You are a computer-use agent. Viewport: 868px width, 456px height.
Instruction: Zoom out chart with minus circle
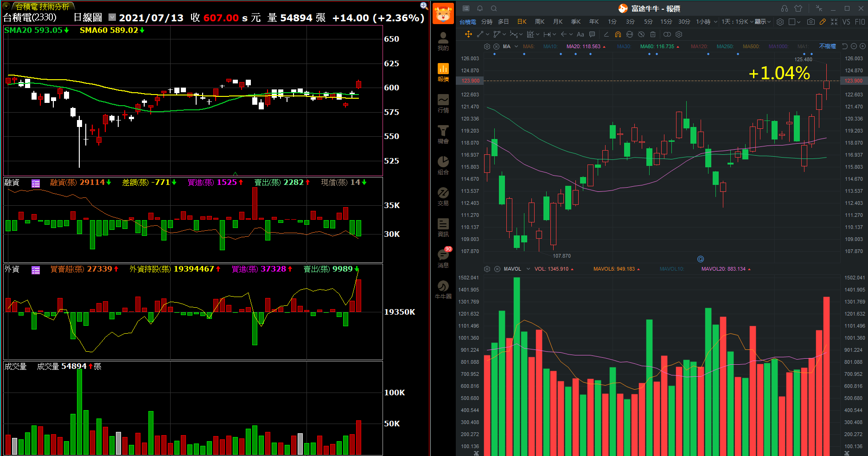click(x=854, y=46)
